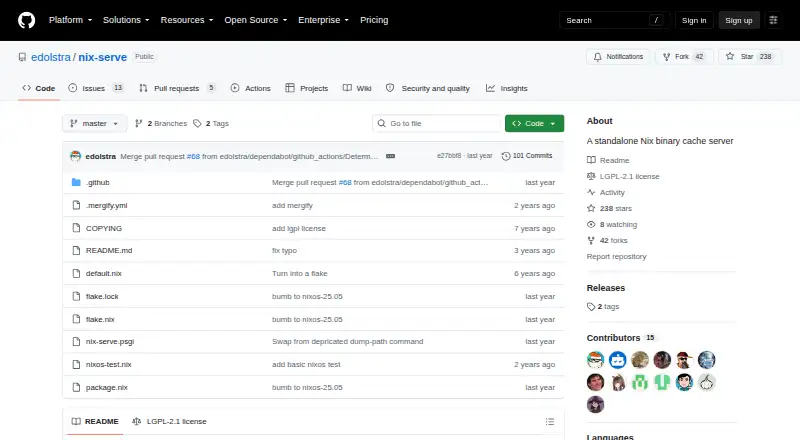The width and height of the screenshot is (800, 440).
Task: Open the Wiki tab
Action: pos(357,88)
